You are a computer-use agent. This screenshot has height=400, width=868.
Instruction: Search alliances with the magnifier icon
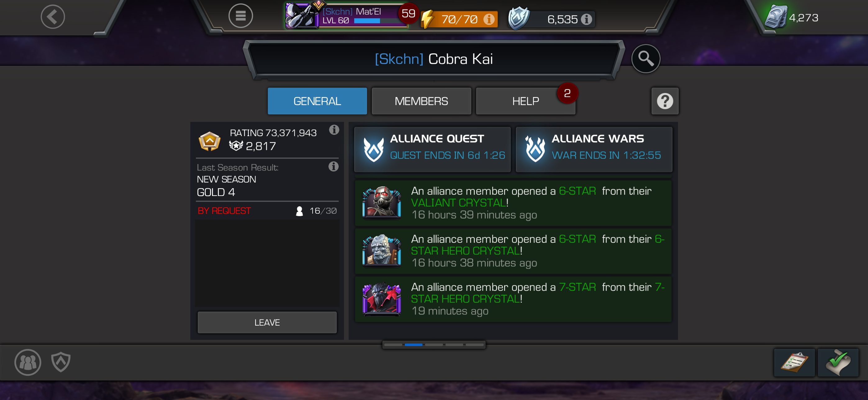pyautogui.click(x=645, y=59)
